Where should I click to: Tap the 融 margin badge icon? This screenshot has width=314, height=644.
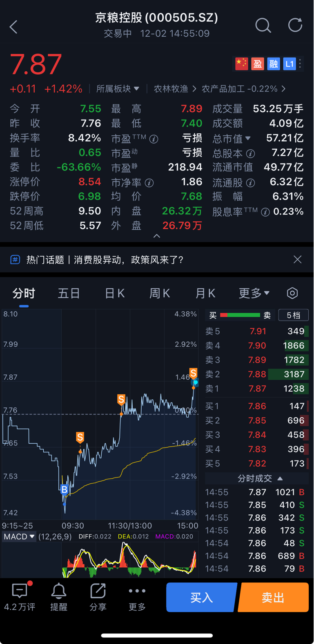pyautogui.click(x=274, y=64)
